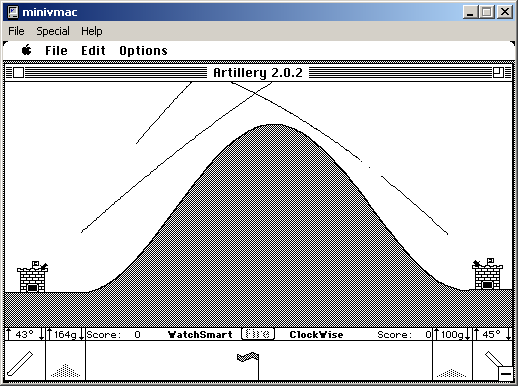Click ClockWise's Score: 0 label

[404, 334]
